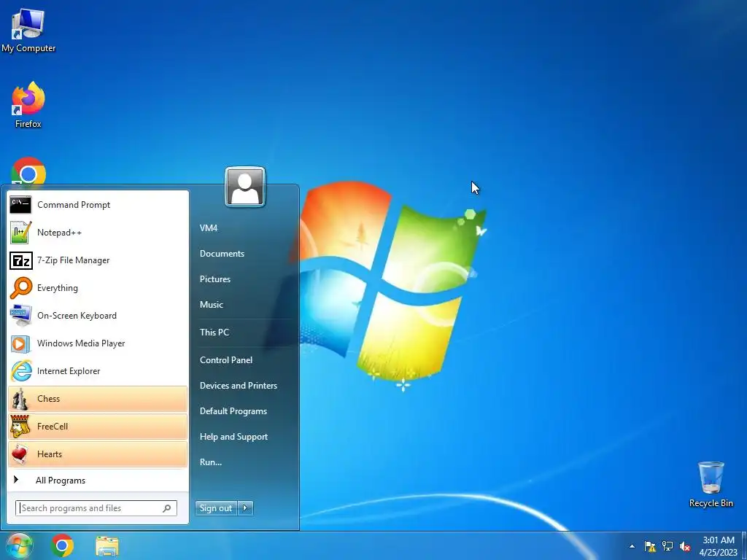Open Help and Support
The width and height of the screenshot is (747, 560).
tap(234, 437)
